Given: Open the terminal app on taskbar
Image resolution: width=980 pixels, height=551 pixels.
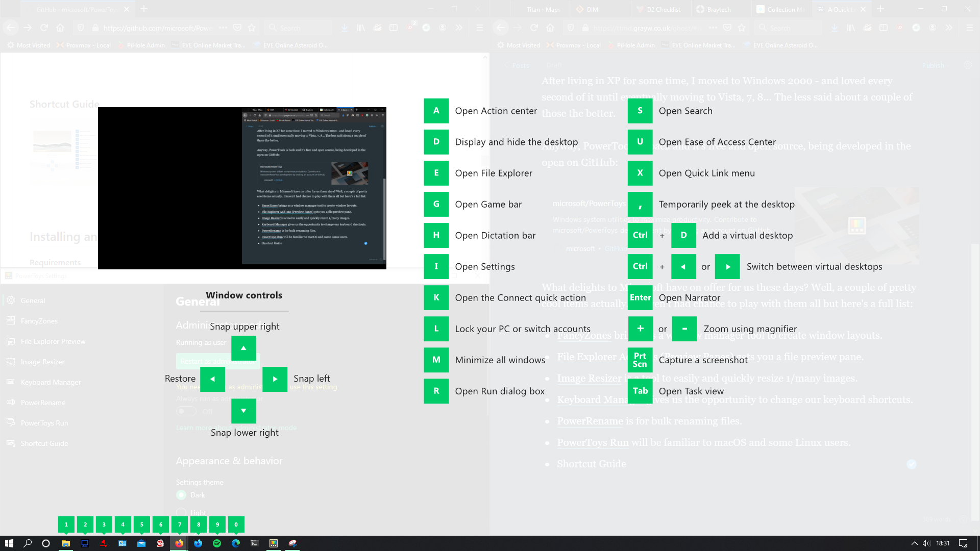Looking at the screenshot, I should coord(255,543).
